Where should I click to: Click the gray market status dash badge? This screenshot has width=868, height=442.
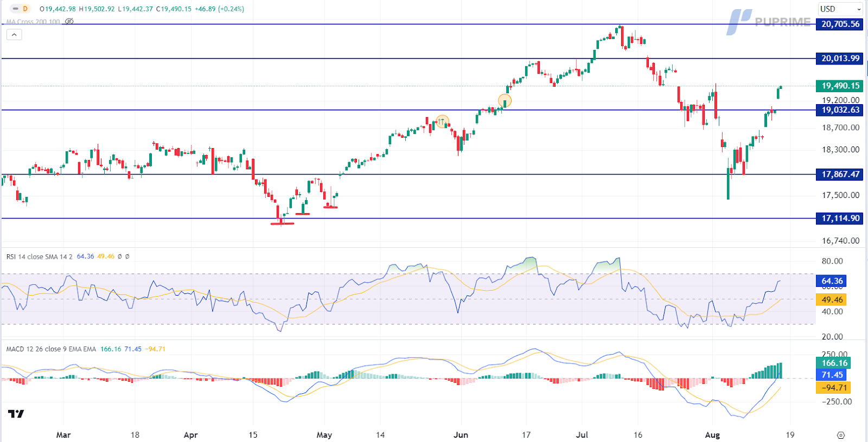click(x=15, y=9)
